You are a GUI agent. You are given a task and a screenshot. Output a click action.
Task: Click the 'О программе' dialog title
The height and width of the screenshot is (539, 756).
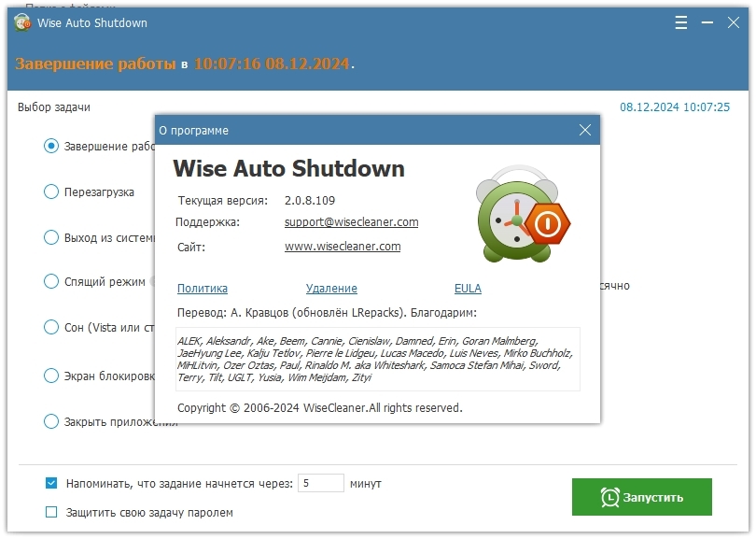point(194,130)
